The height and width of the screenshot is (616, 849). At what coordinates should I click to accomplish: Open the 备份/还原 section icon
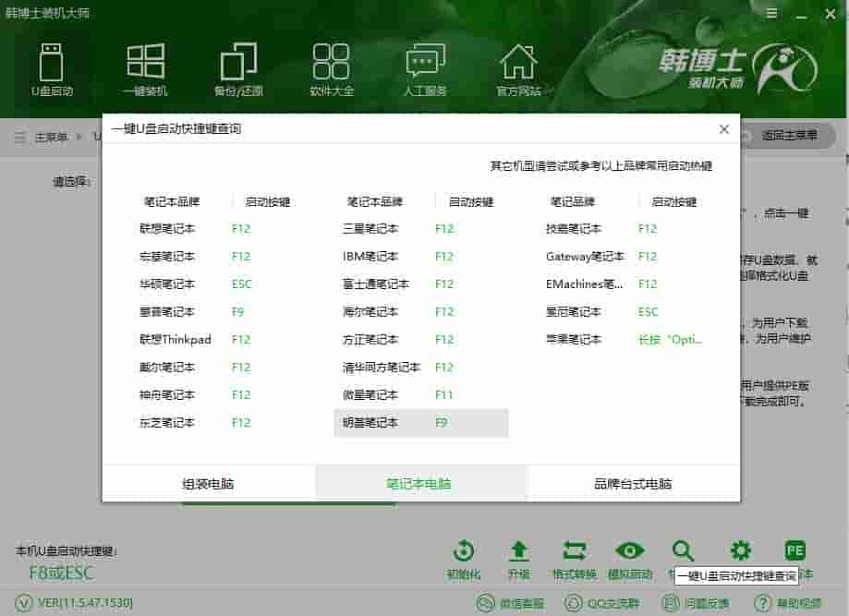pyautogui.click(x=238, y=69)
